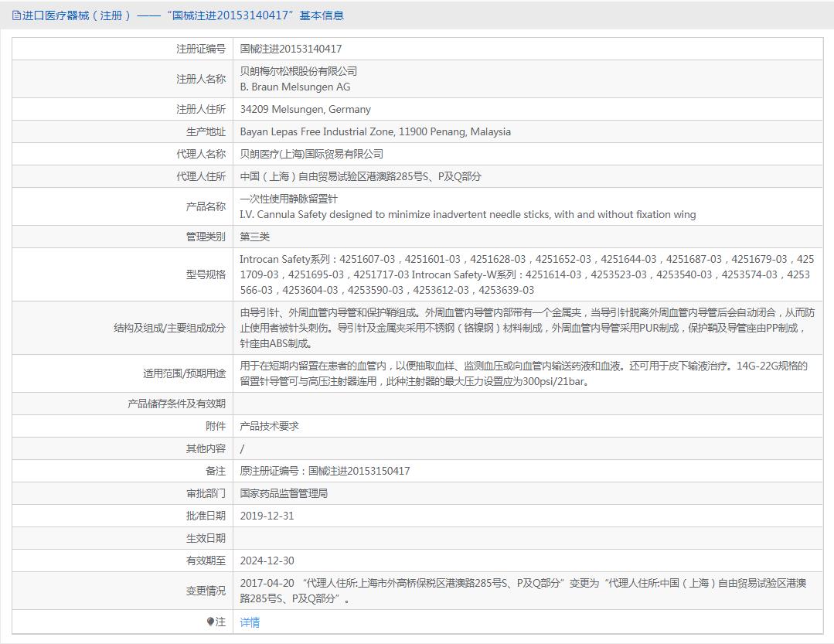Viewport: 834px width, 644px height.
Task: Select the Bayan Lepas Free Industrial Zone address
Action: [x=375, y=131]
